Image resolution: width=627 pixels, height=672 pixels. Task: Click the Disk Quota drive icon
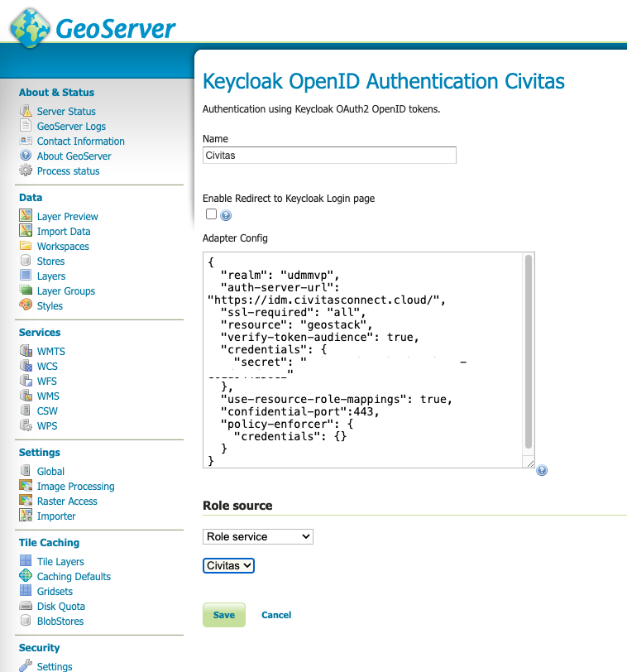coord(26,606)
